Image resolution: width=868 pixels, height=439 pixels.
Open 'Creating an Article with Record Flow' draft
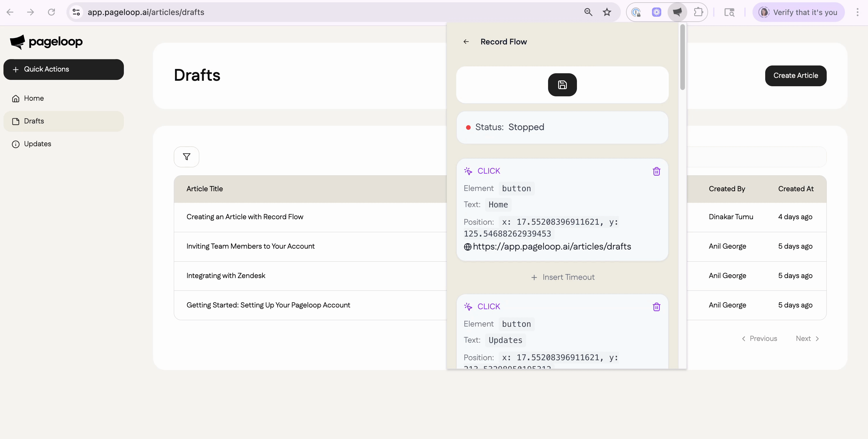tap(245, 217)
